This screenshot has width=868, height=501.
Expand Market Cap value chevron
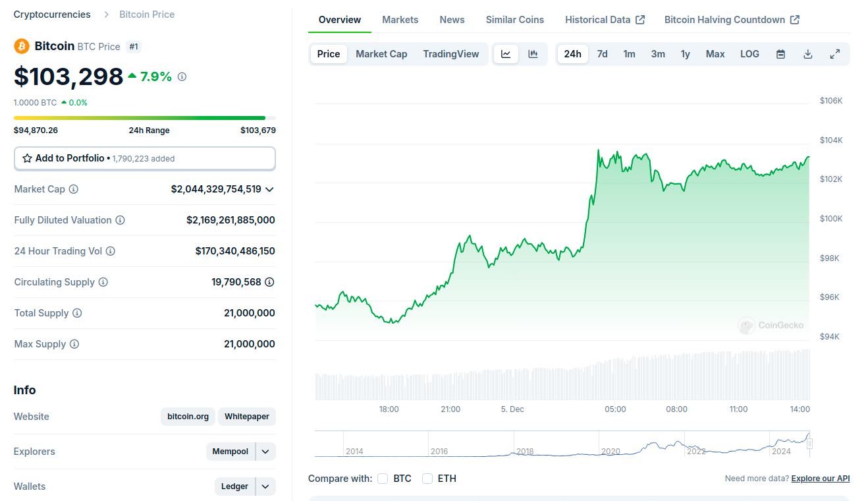pos(269,189)
